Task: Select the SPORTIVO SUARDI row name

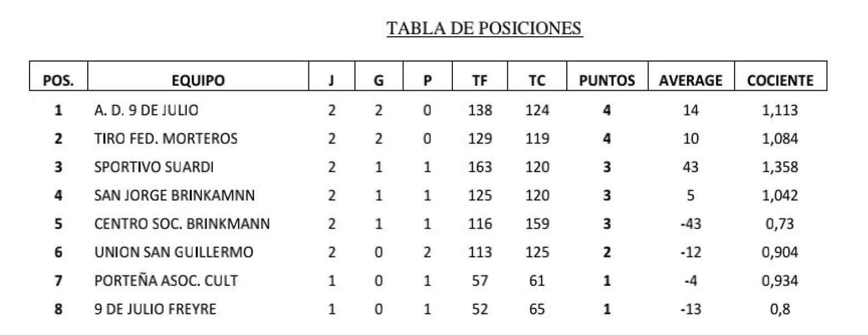Action: pos(154,167)
